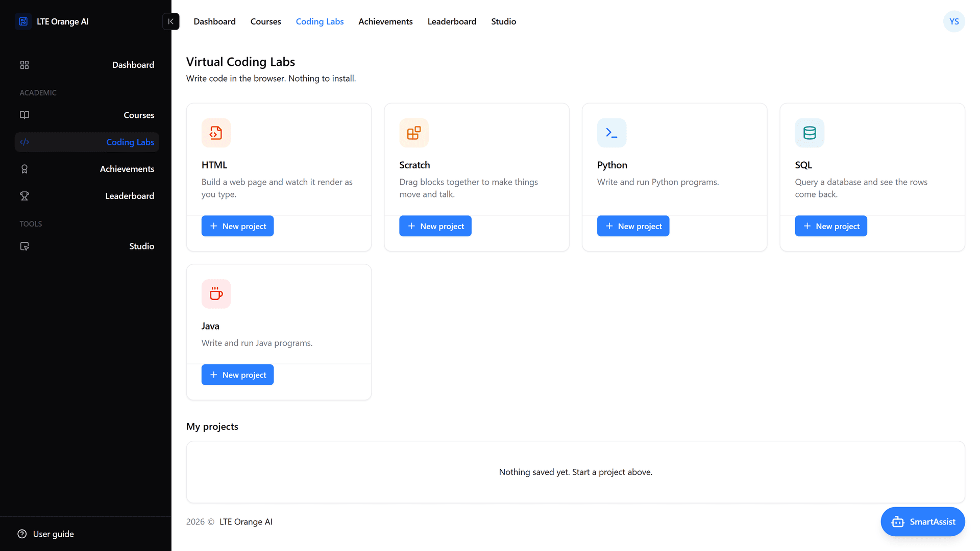The image size is (980, 551).
Task: Click the LTE Orange AI logo icon
Action: click(x=23, y=21)
